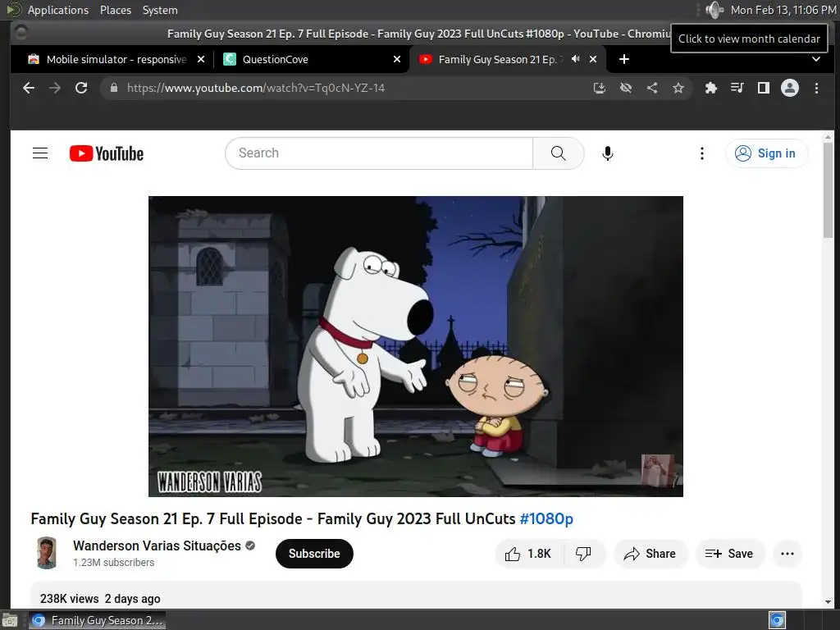Click the page vertical scrollbar thumb
The image size is (840, 630).
point(829,190)
